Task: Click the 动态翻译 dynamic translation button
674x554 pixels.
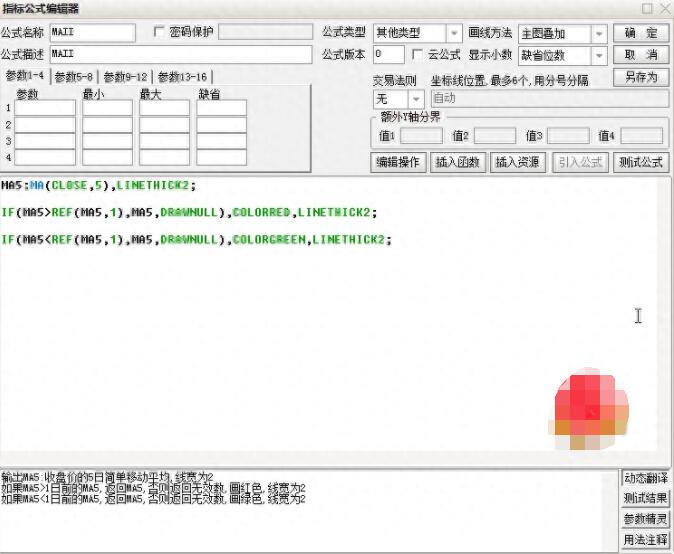Action: (x=645, y=479)
